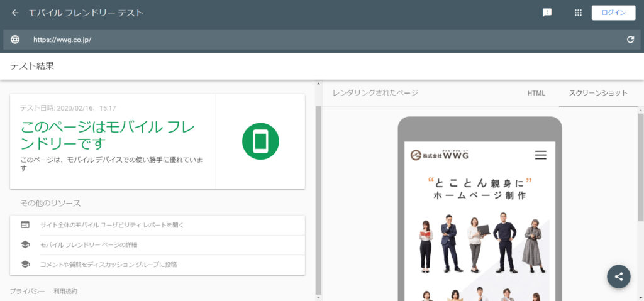Viewport: 644px width, 301px height.
Task: Click the graduation cap icon for page details
Action: coord(25,244)
